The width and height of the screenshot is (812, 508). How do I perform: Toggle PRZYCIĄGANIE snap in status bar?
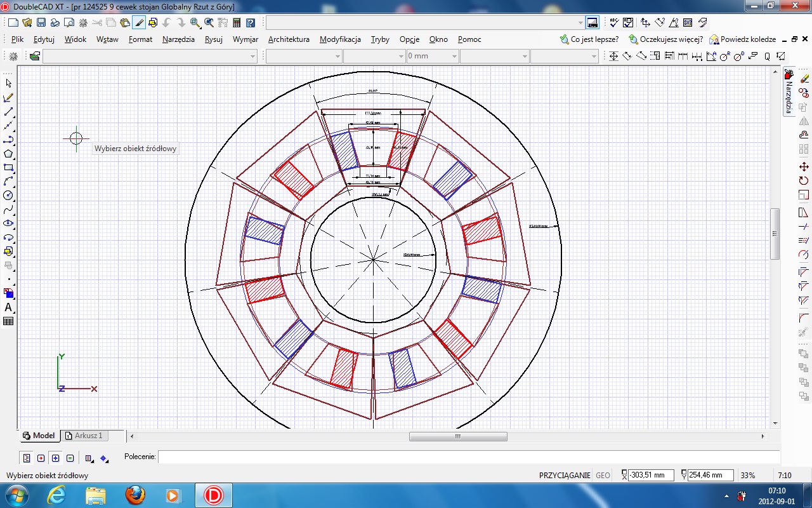pyautogui.click(x=565, y=475)
